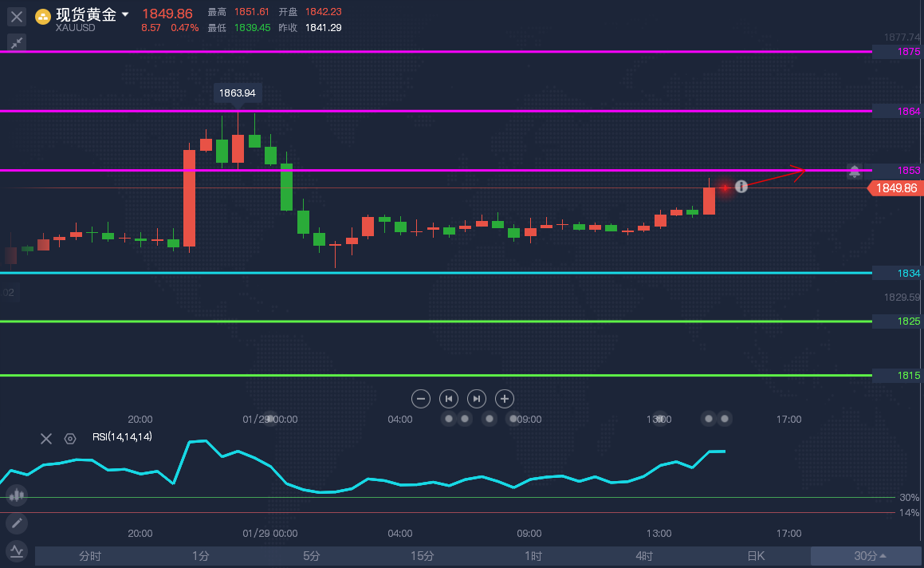Click the event marker dot near 01/29 00:00
This screenshot has height=568, width=924.
(270, 419)
